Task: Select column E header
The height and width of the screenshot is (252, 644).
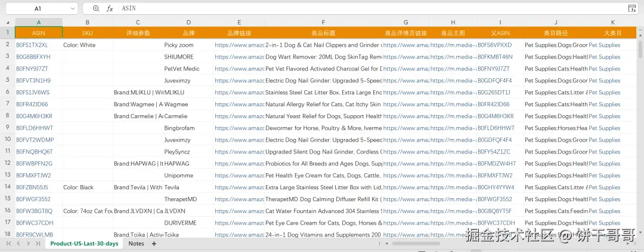Action: (239, 22)
